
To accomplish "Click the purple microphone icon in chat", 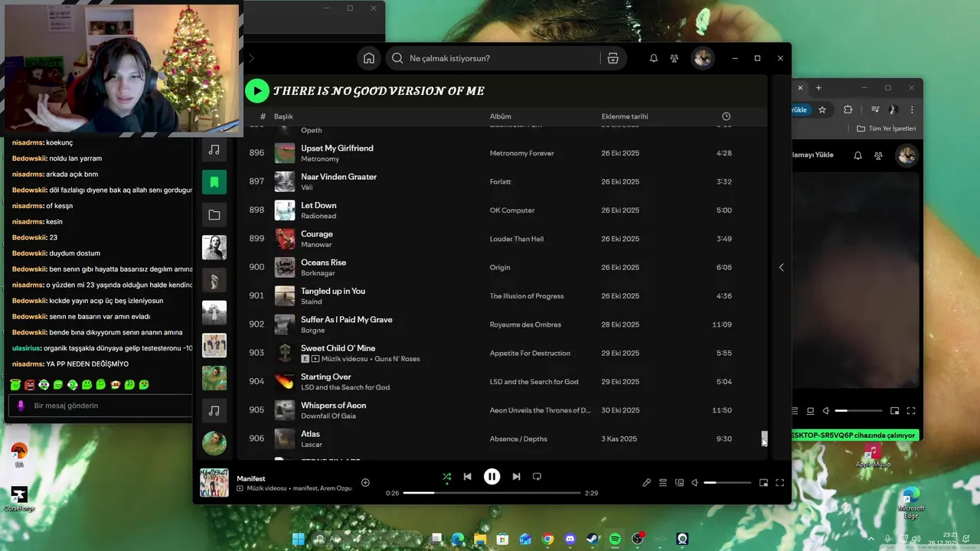I will (21, 406).
